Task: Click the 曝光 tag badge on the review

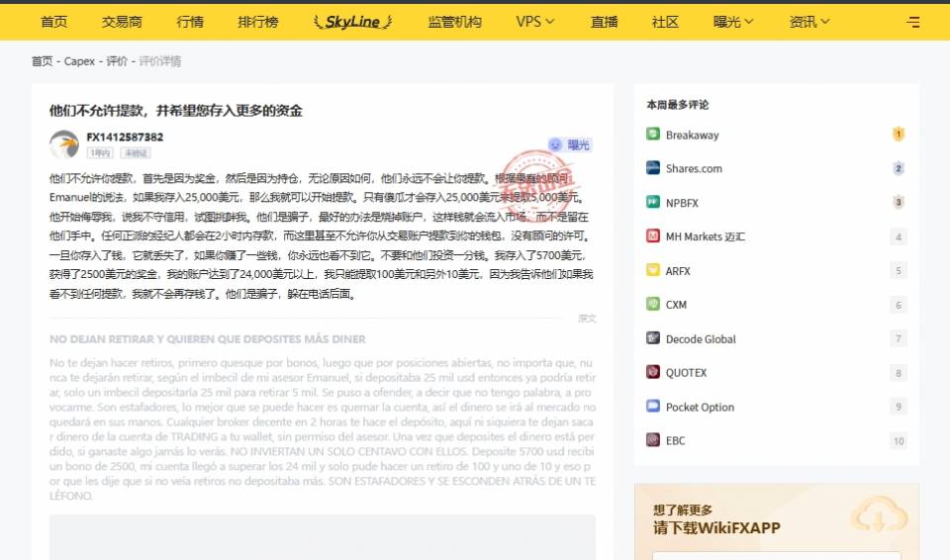Action: click(570, 144)
